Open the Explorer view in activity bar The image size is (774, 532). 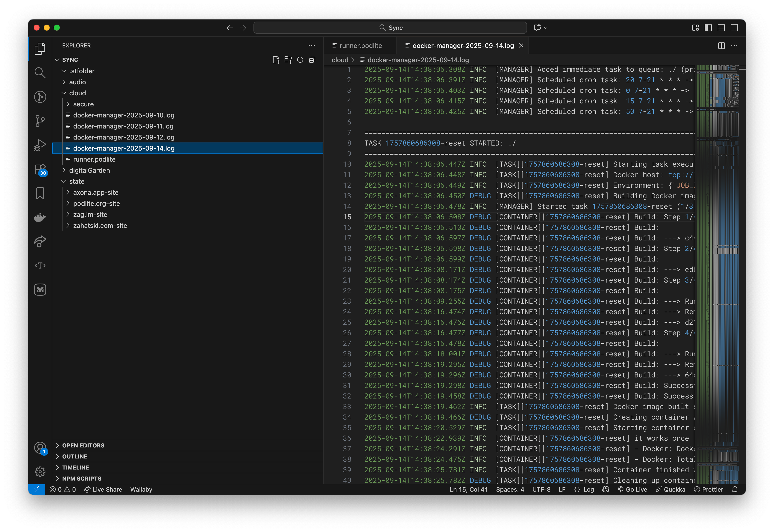coord(40,49)
